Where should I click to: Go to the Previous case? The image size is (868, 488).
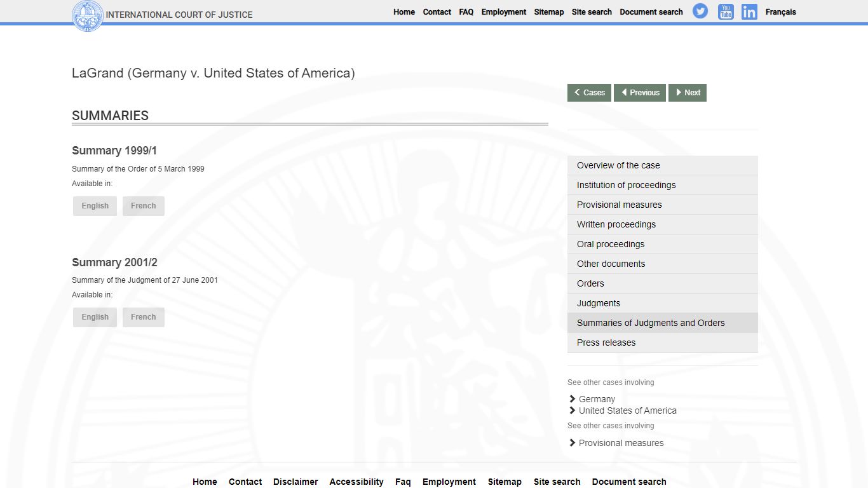[x=640, y=93]
